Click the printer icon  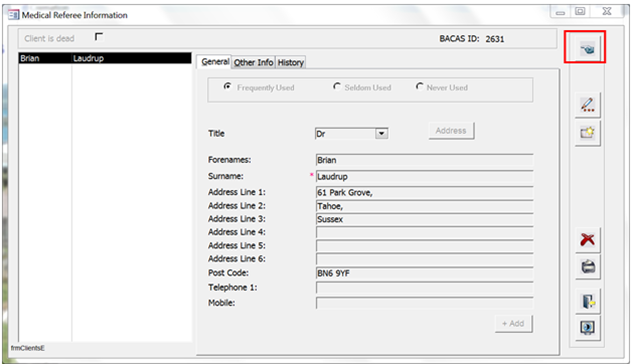coord(588,267)
